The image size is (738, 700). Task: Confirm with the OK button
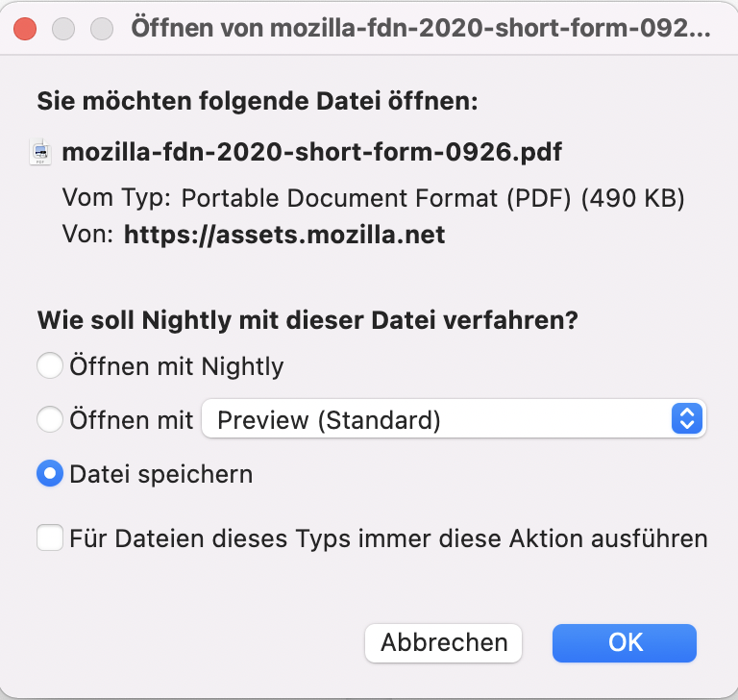(625, 642)
